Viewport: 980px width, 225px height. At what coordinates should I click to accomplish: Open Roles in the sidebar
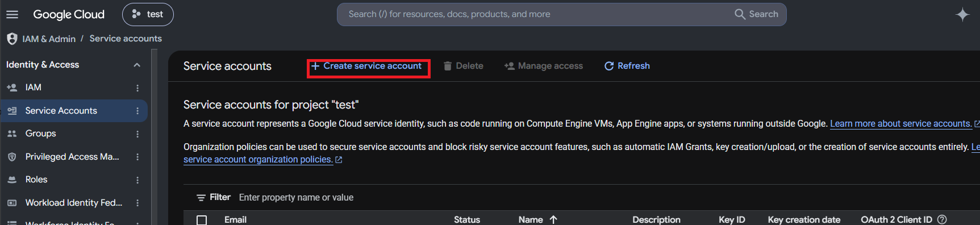click(x=36, y=180)
